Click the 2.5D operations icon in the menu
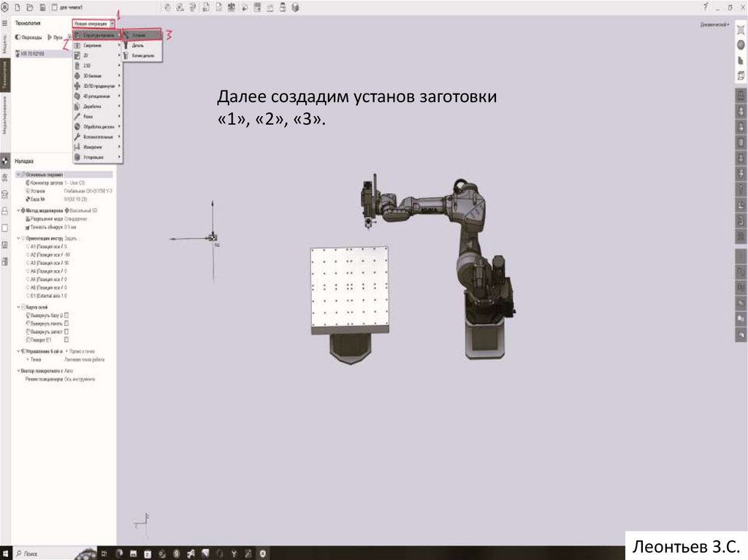Image resolution: width=748 pixels, height=560 pixels. click(77, 66)
